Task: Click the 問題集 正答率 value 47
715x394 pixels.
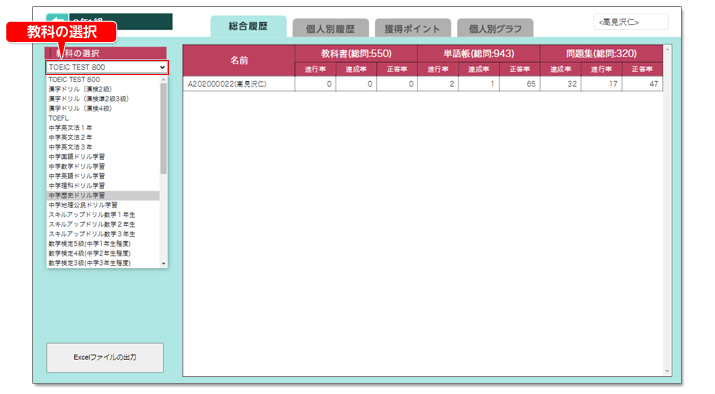Action: [x=642, y=84]
